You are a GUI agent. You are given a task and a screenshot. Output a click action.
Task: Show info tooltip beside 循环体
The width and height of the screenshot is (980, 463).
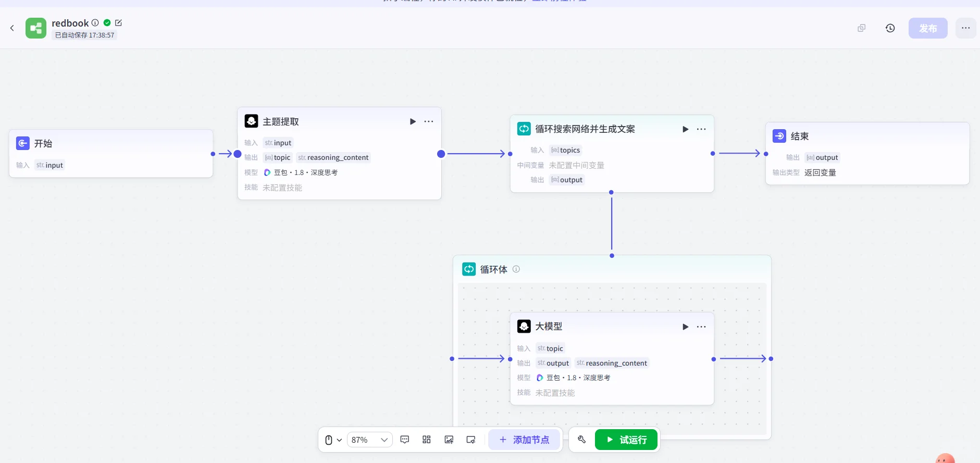pos(516,269)
